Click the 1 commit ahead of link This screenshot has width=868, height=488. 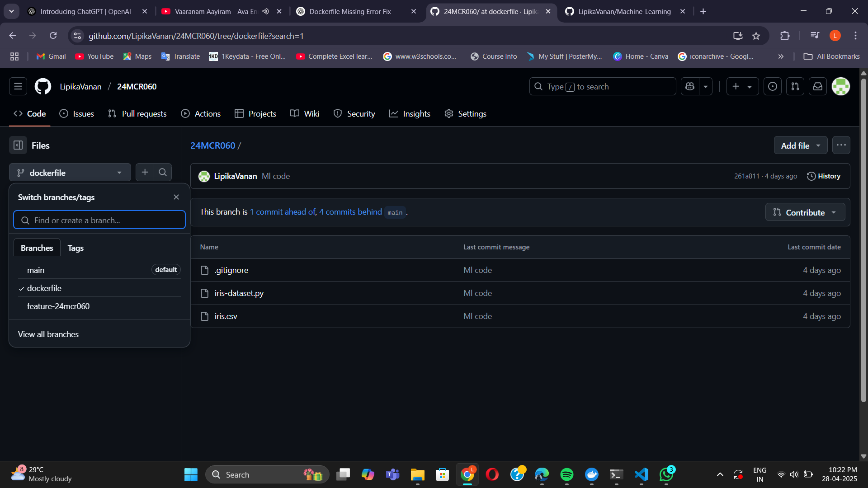[x=283, y=212]
